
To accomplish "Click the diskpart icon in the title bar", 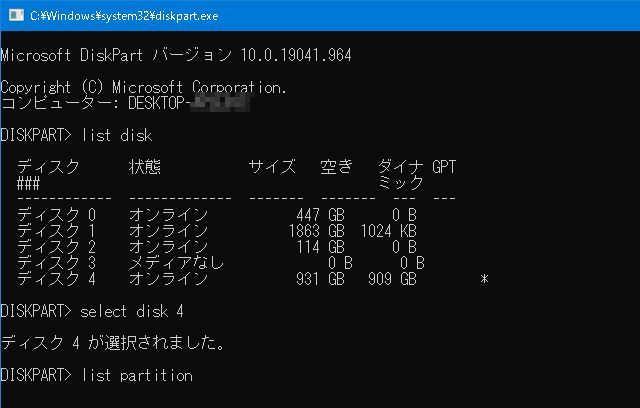I will 13,15.
